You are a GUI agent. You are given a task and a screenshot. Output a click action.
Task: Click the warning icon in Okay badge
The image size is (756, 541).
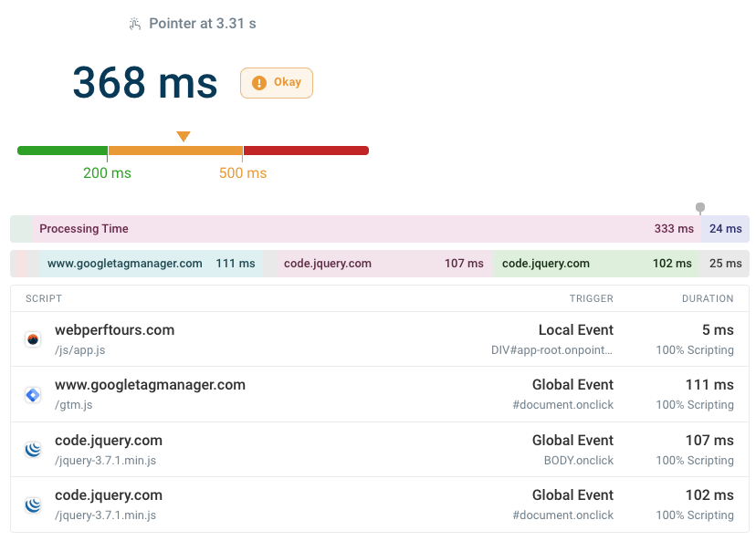pyautogui.click(x=259, y=83)
